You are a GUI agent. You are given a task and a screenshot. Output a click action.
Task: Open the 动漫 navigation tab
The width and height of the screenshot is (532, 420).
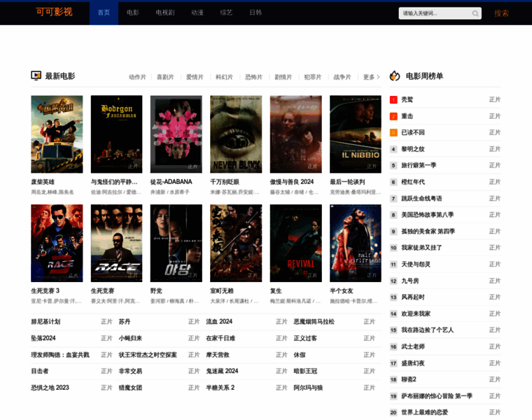[197, 13]
